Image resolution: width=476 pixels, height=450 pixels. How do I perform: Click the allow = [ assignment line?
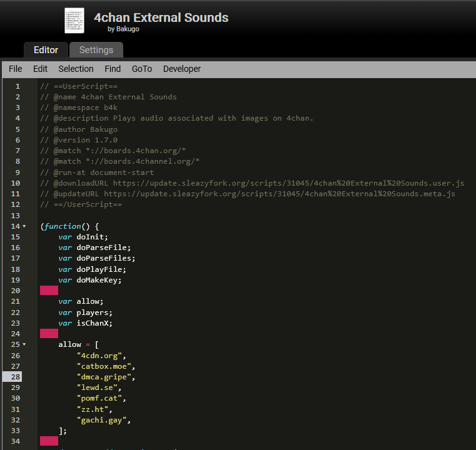point(79,344)
